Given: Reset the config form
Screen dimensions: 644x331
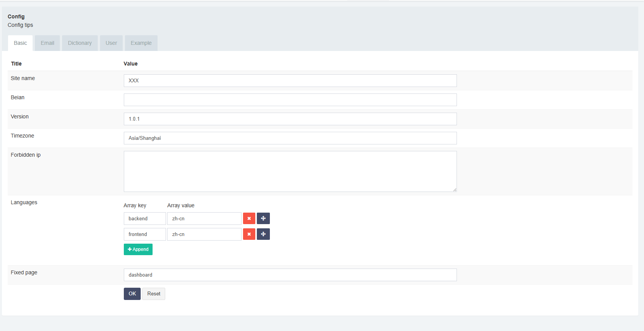Looking at the screenshot, I should (x=154, y=294).
